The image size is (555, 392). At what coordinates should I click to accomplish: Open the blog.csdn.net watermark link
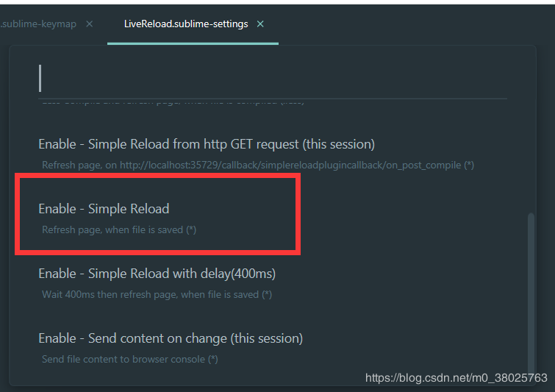coord(456,378)
